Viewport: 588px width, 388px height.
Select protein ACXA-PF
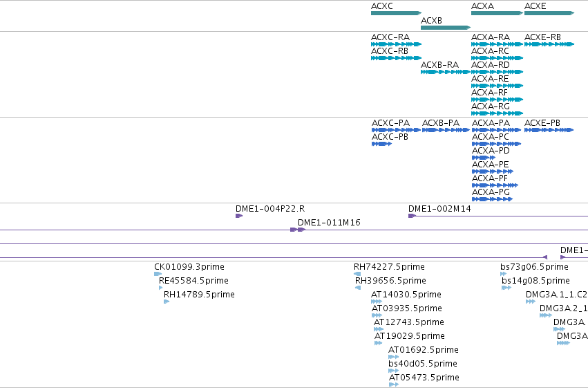[495, 185]
